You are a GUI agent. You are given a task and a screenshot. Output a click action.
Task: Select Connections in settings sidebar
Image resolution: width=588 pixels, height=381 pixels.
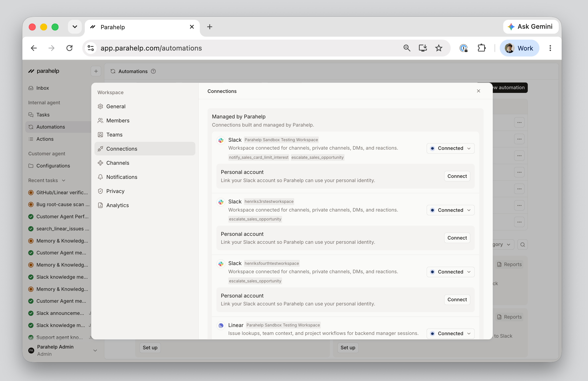pyautogui.click(x=145, y=149)
